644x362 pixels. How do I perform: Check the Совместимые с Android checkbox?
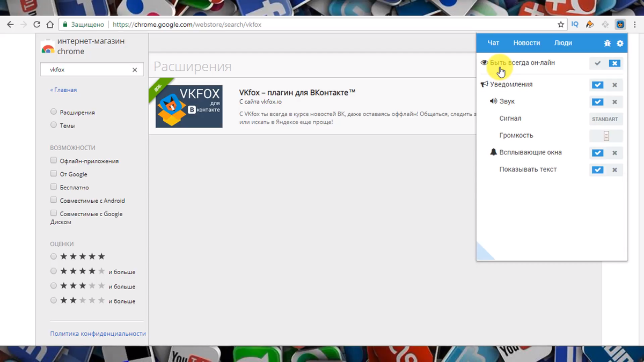[53, 200]
